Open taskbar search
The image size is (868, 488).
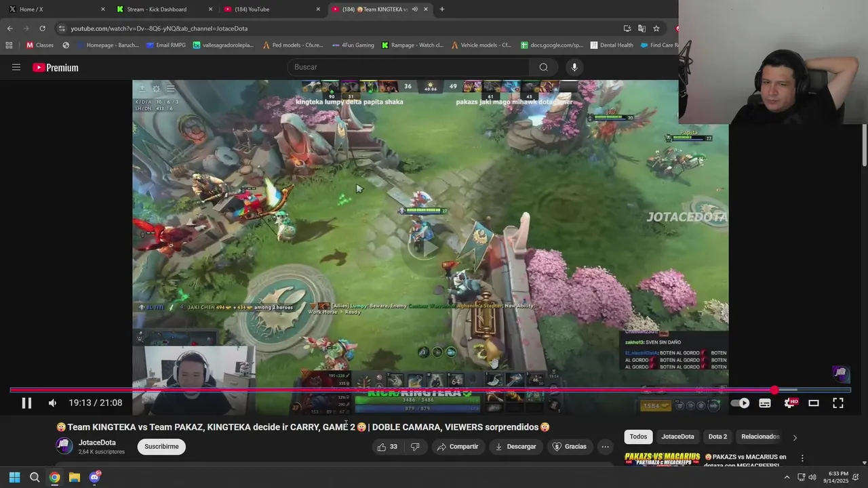[35, 477]
